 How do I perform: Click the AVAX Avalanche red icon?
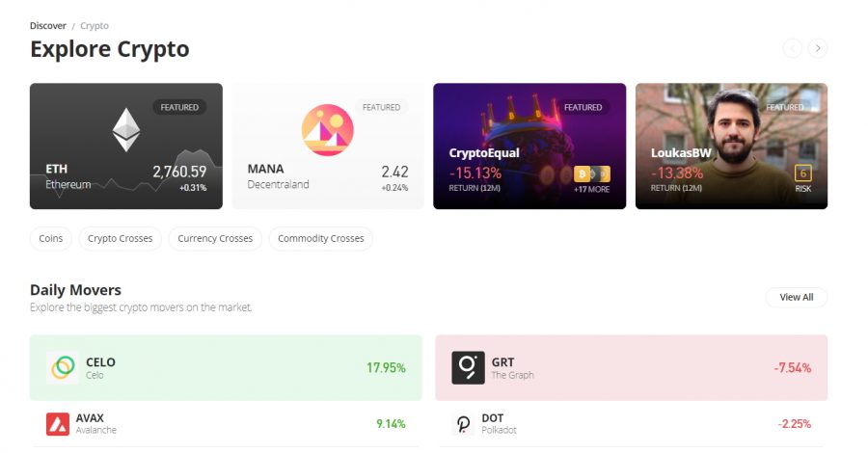coord(58,424)
